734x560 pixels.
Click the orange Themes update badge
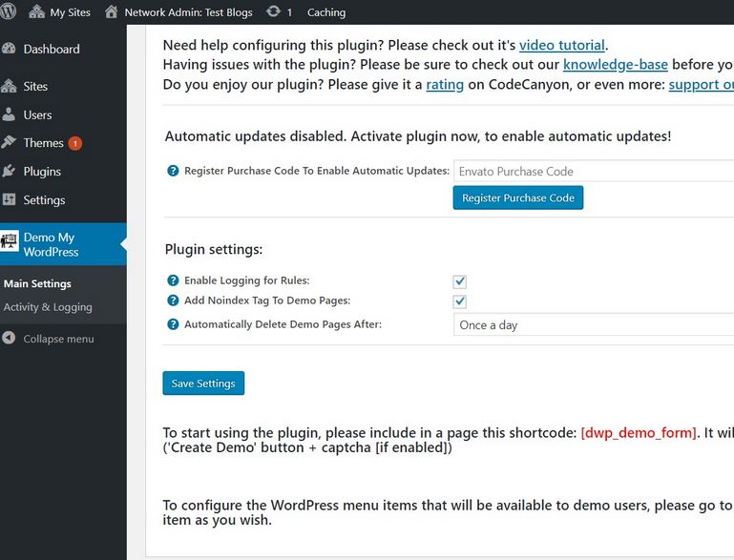pos(74,143)
